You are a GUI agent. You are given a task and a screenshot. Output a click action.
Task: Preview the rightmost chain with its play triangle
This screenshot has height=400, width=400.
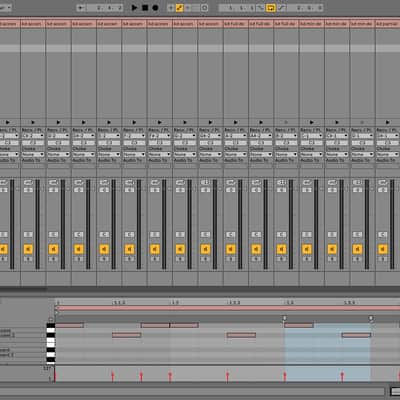(x=387, y=122)
